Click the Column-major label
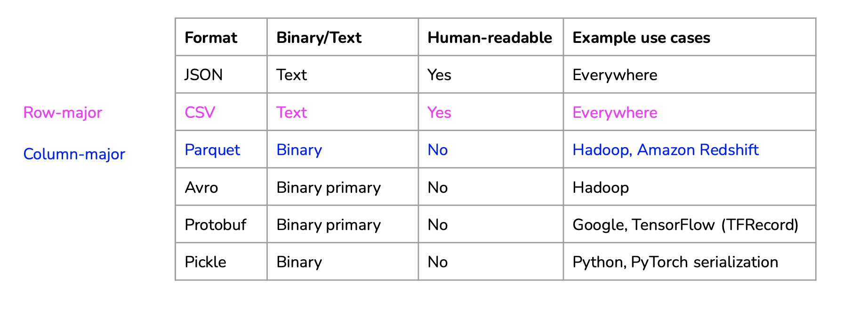The width and height of the screenshot is (868, 313). (x=74, y=154)
